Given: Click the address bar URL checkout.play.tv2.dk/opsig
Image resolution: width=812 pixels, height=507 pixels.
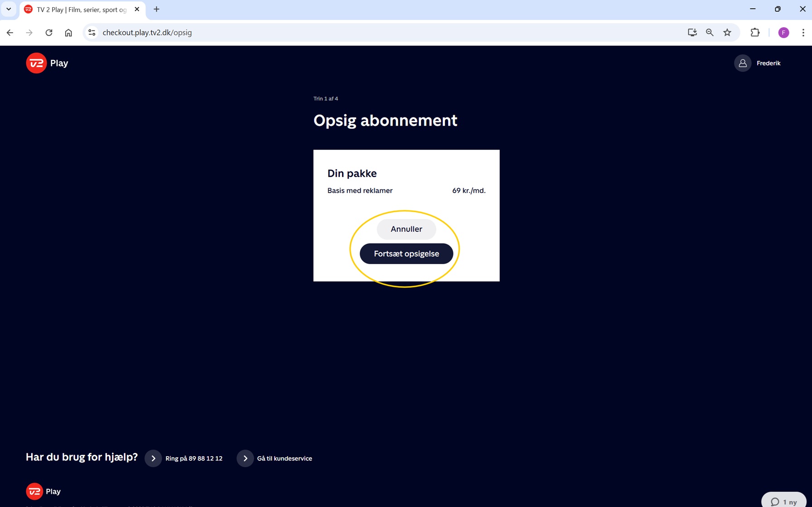Looking at the screenshot, I should pos(147,33).
